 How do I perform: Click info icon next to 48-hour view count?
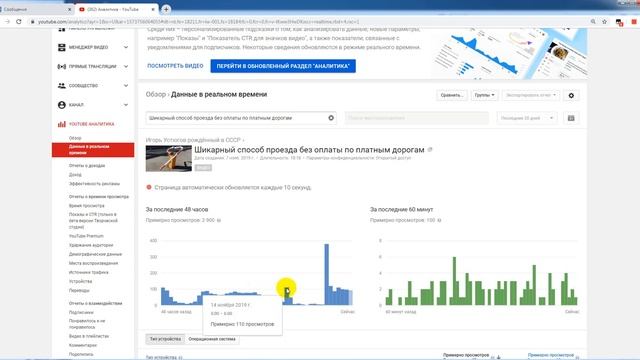(219, 220)
